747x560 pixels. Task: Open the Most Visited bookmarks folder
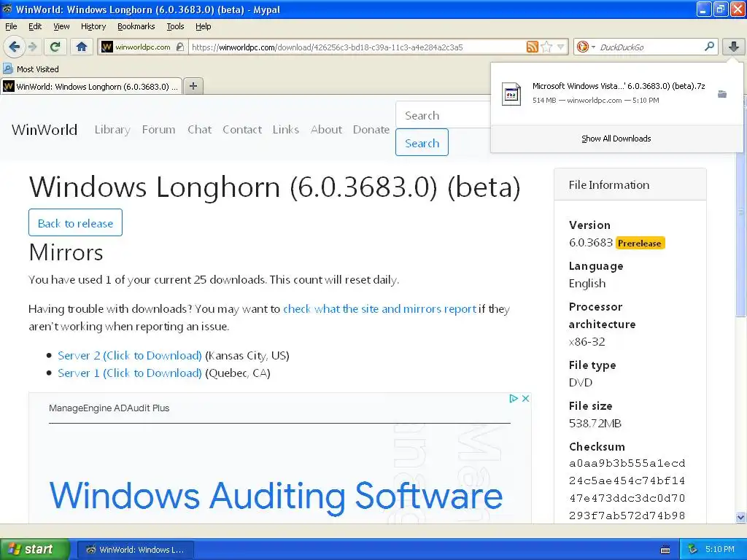point(31,69)
